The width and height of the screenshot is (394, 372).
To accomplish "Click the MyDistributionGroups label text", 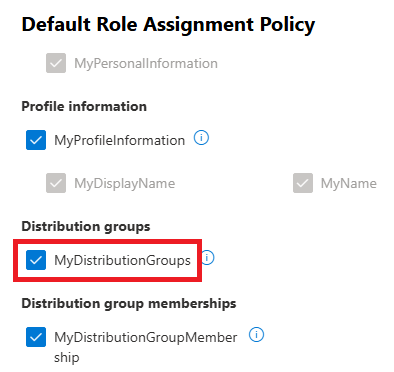I will [x=122, y=260].
